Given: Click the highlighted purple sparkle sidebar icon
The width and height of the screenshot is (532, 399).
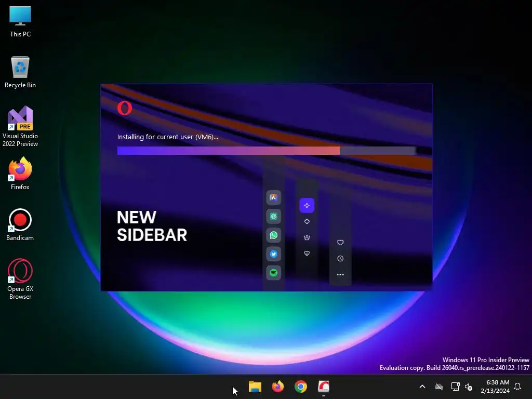Looking at the screenshot, I should [307, 205].
